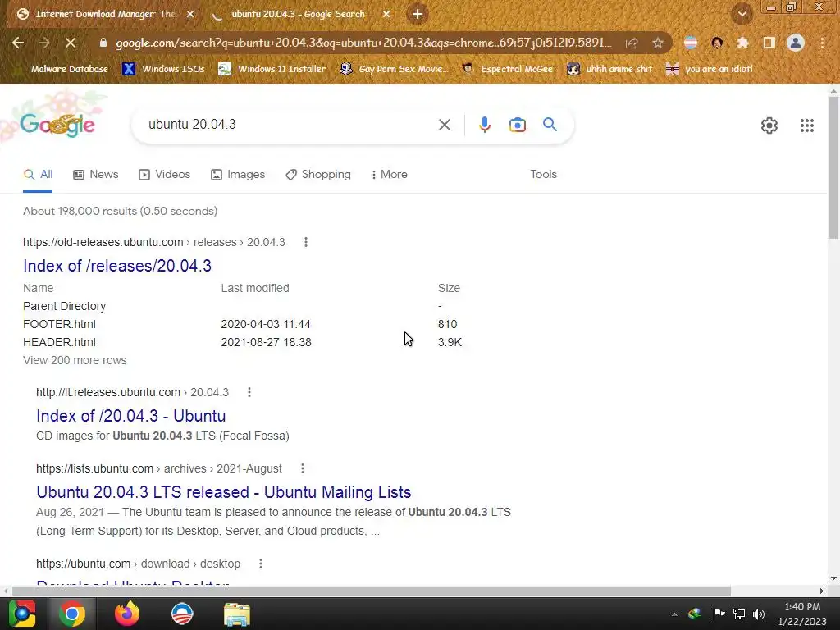Open the tab search dropdown arrow

(742, 15)
